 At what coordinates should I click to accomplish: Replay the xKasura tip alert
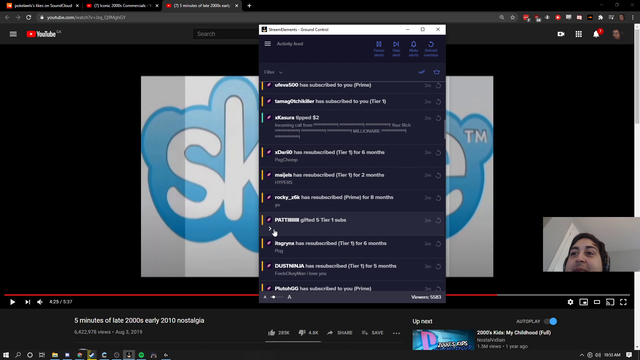click(x=438, y=118)
